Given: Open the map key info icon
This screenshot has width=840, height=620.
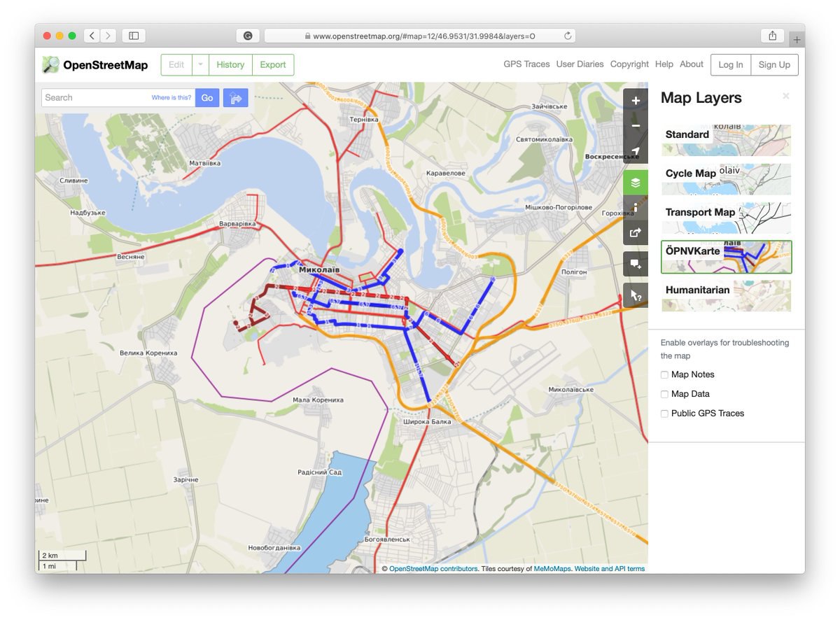Looking at the screenshot, I should [x=636, y=208].
